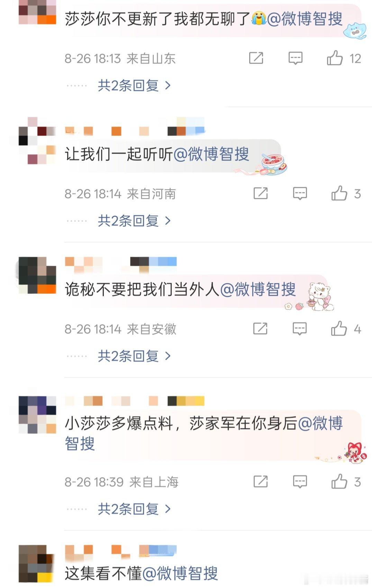Screen dimensions: 372x588
Task: Like the Shandong comment with 12 likes
Action: pos(335,58)
